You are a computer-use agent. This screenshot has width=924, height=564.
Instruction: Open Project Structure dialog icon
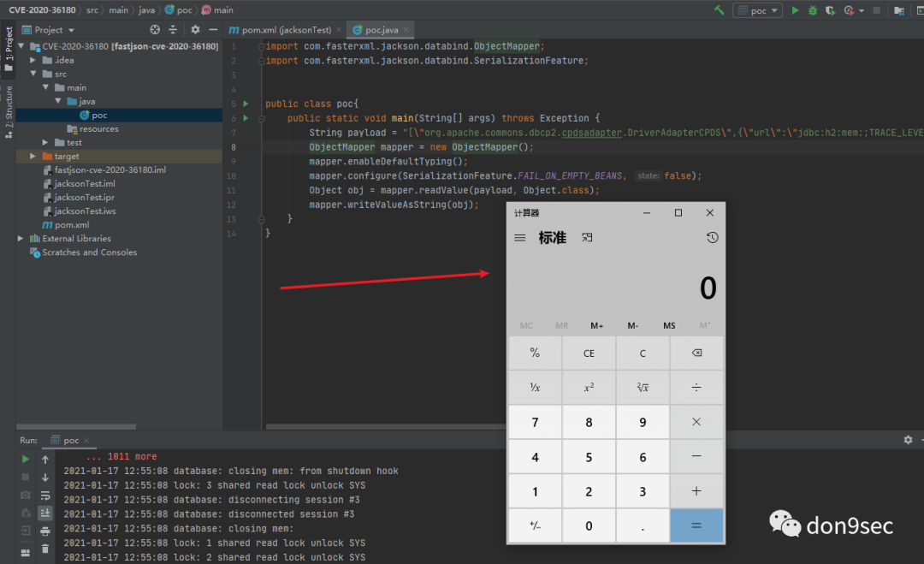click(x=899, y=10)
